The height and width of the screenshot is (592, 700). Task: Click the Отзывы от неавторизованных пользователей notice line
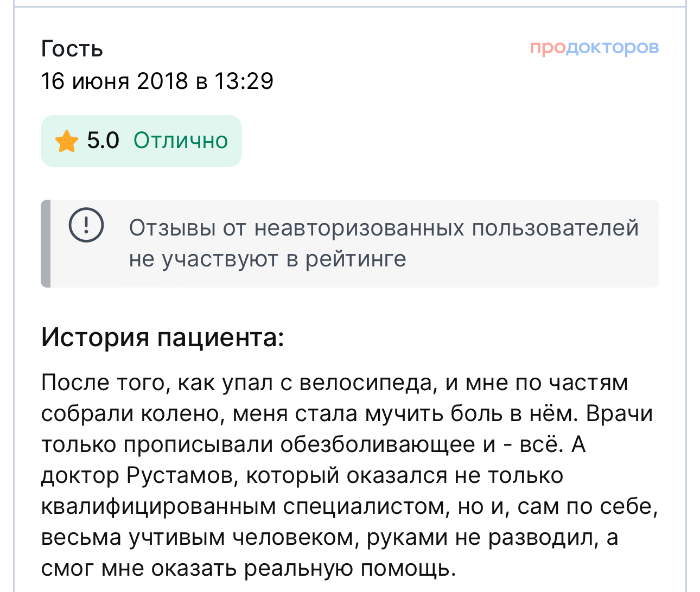384,228
